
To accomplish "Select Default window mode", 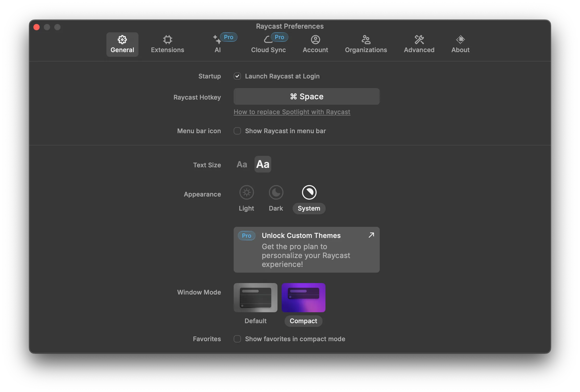I will click(255, 297).
